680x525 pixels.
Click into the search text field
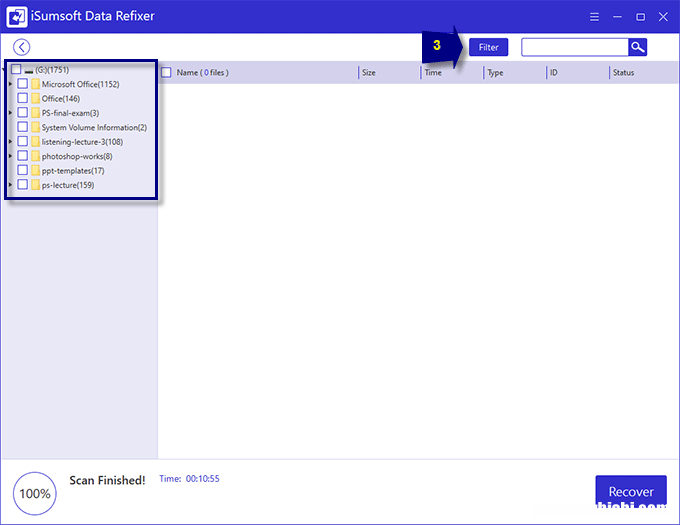point(575,47)
